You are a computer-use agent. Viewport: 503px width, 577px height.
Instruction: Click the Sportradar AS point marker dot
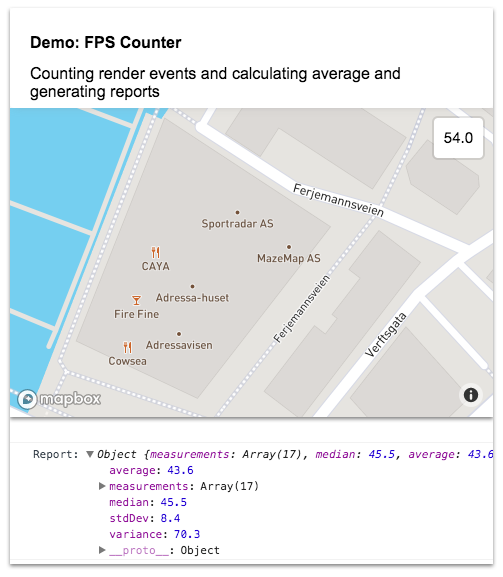tap(237, 212)
